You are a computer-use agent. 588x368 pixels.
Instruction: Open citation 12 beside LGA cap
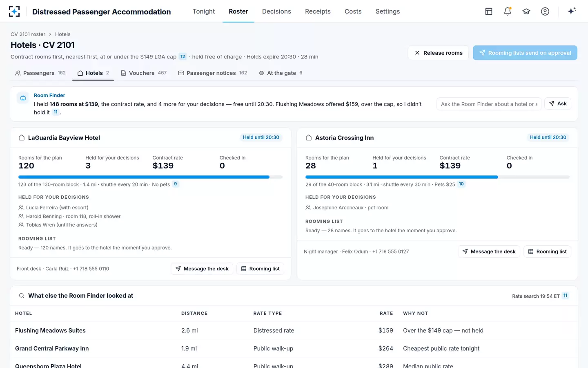183,57
